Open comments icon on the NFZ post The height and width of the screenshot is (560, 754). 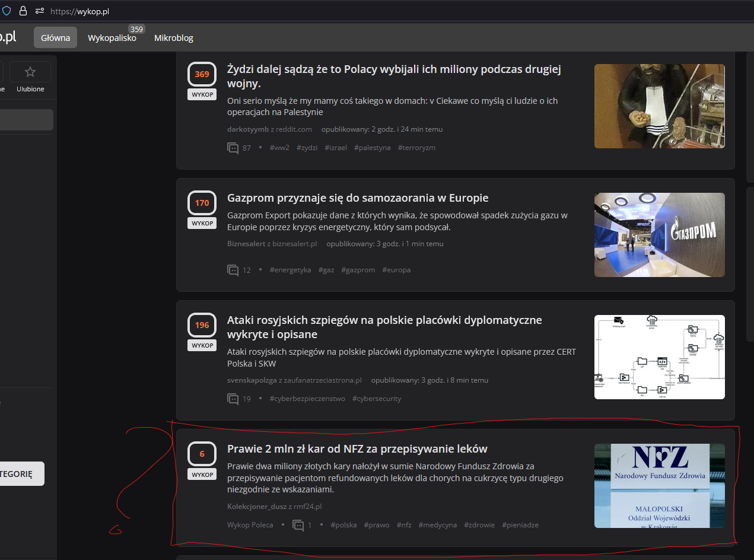click(x=298, y=525)
